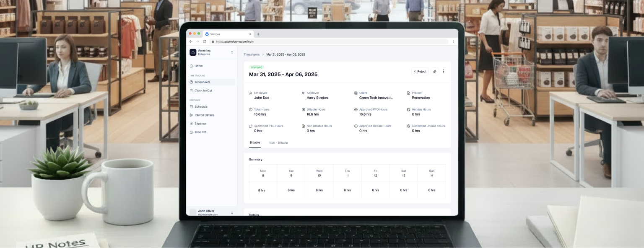Open the three-dot more options menu
The image size is (644, 248).
click(443, 72)
